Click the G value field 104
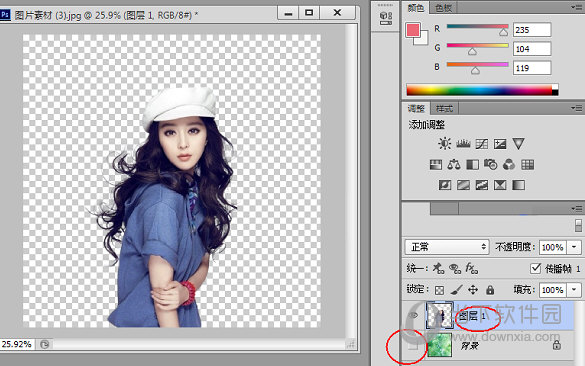This screenshot has width=585, height=366. (x=532, y=49)
